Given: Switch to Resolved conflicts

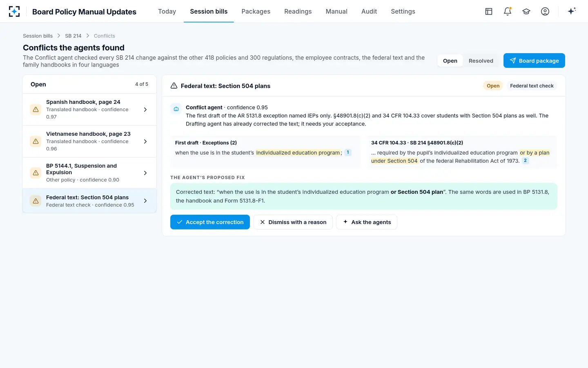Looking at the screenshot, I should pos(481,61).
